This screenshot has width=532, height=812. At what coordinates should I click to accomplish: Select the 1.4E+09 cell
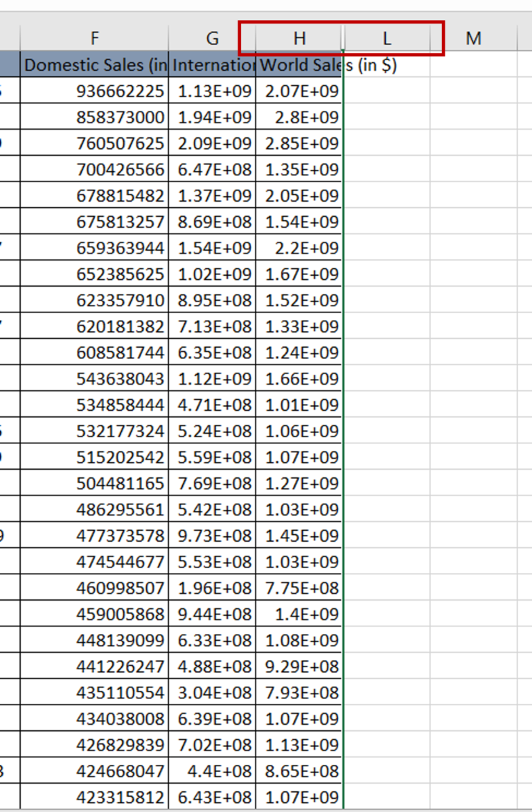[x=299, y=614]
